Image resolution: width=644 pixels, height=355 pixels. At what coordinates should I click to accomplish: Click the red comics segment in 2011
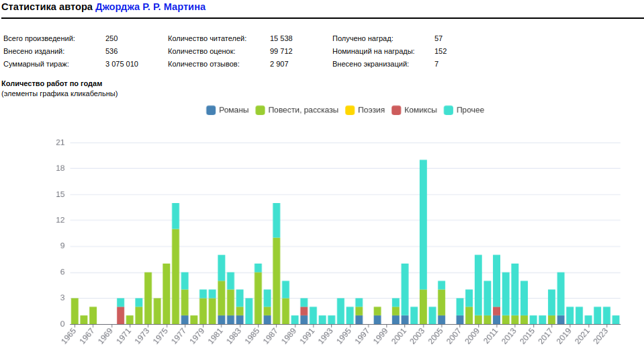[497, 311]
